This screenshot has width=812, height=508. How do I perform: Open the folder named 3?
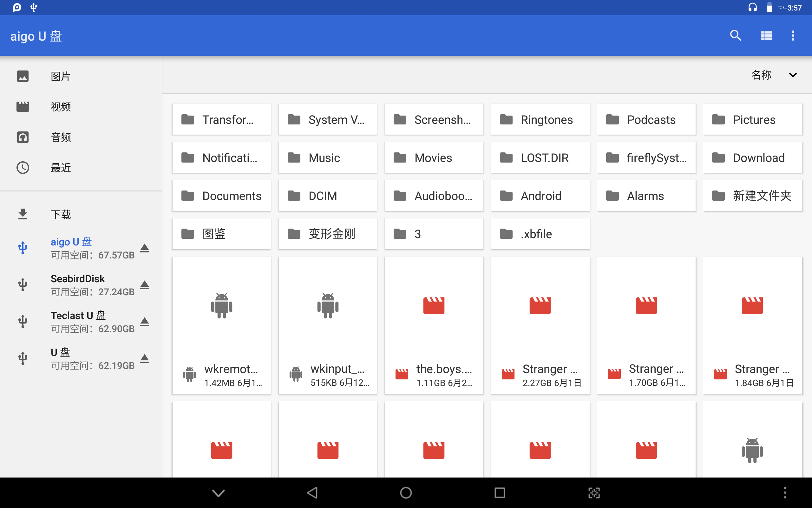[434, 234]
